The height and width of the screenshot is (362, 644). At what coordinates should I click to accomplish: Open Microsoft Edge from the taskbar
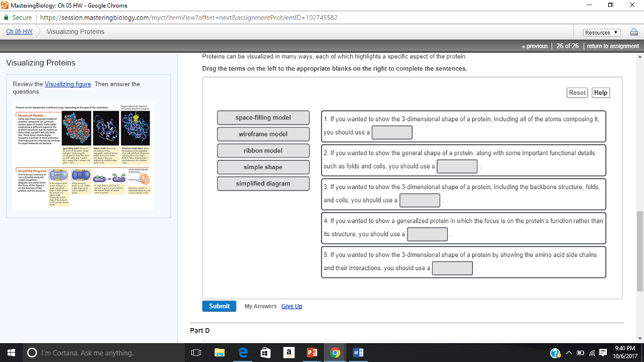243,353
